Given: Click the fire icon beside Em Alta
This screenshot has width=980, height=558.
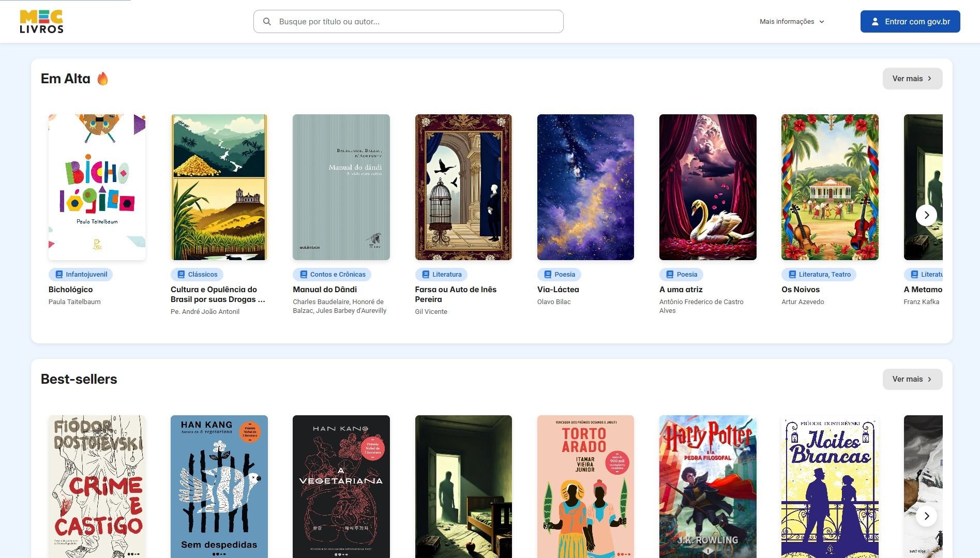Looking at the screenshot, I should click(x=103, y=79).
